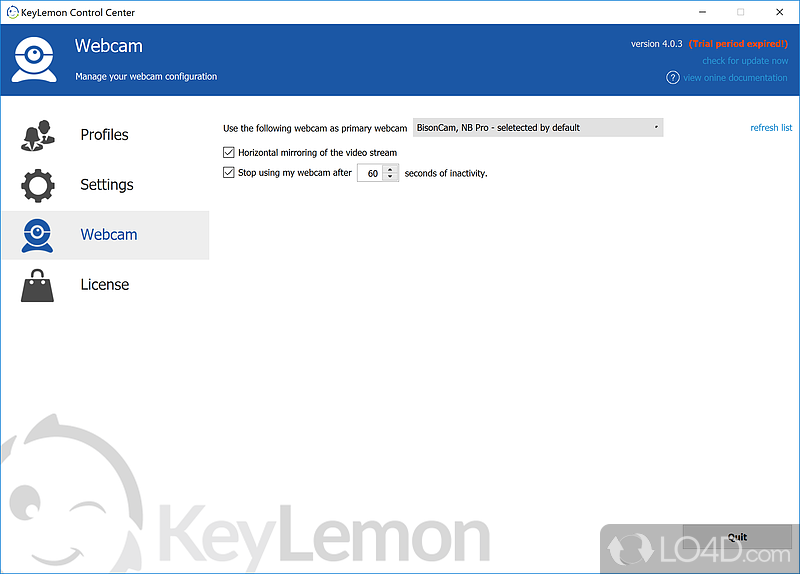Toggle horizontal mirroring of video stream
The image size is (800, 574).
point(229,153)
